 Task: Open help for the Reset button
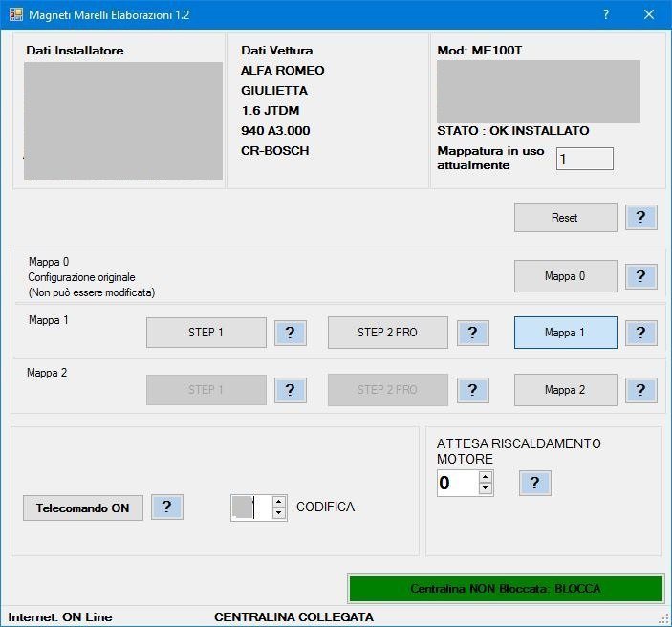pyautogui.click(x=640, y=217)
